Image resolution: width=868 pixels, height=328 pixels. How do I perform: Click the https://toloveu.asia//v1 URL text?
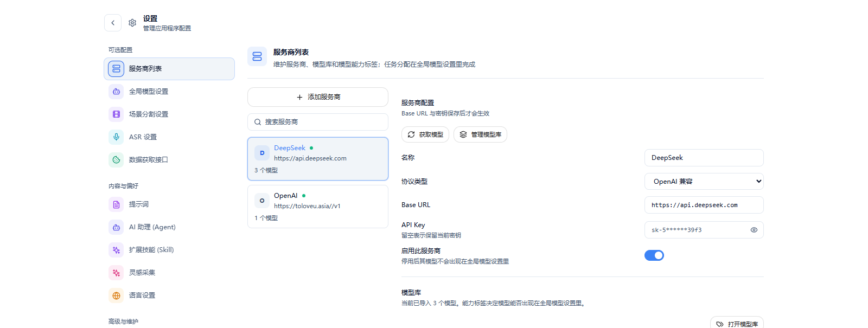[x=307, y=206]
